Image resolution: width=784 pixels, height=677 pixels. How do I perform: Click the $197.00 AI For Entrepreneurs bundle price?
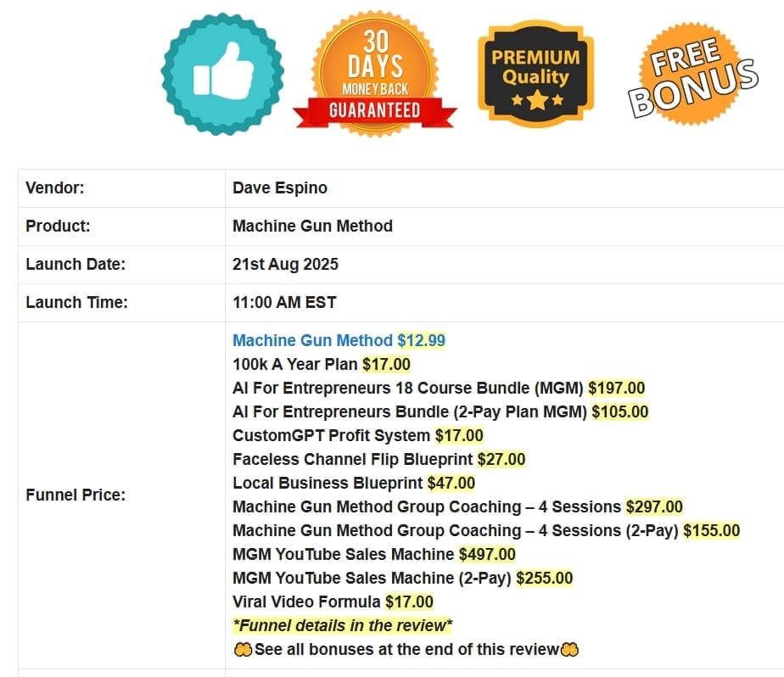pos(616,388)
